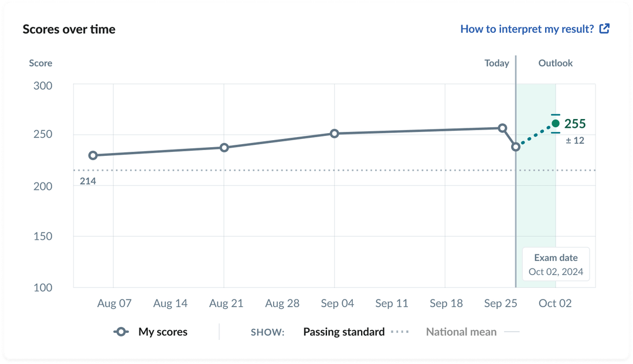This screenshot has width=633, height=364.
Task: Select the Aug 21 score data point
Action: pos(224,147)
